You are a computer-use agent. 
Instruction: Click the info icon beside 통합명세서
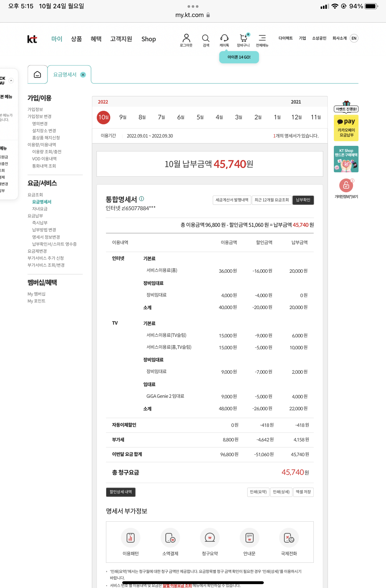[141, 199]
